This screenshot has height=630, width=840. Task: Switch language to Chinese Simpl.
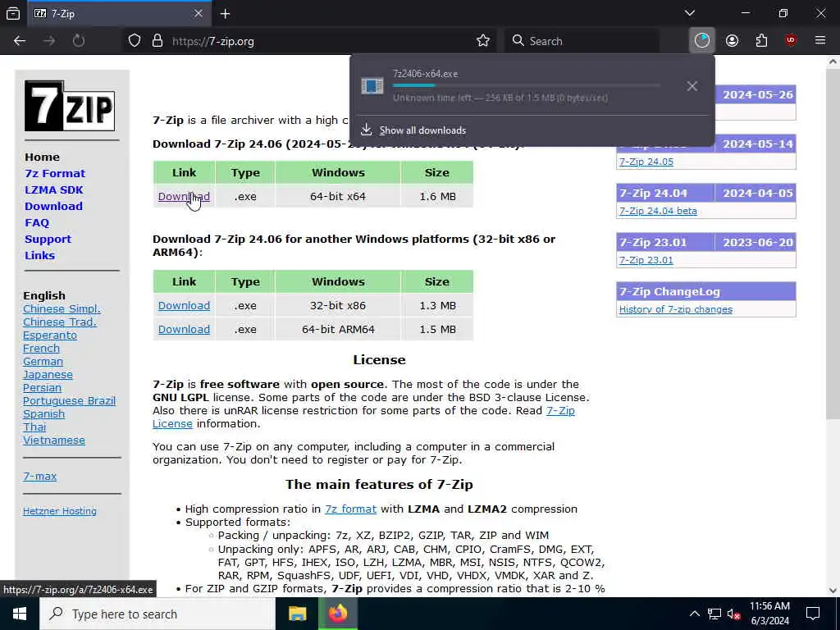[x=62, y=309]
